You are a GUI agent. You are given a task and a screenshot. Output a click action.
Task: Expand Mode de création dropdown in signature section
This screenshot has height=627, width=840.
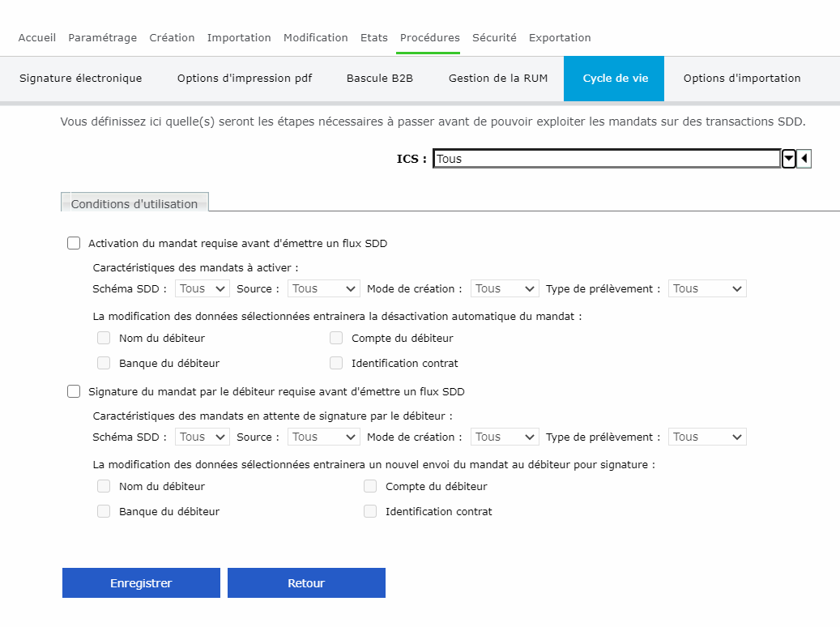tap(504, 437)
